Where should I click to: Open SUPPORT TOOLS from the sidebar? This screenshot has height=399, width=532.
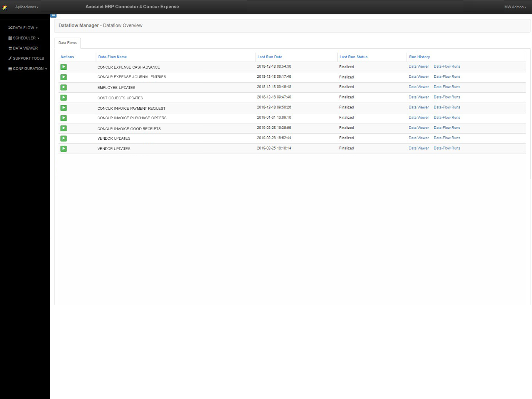pos(26,58)
